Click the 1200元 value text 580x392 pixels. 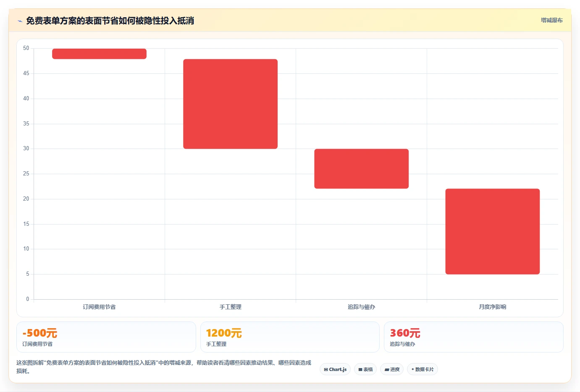click(x=224, y=333)
